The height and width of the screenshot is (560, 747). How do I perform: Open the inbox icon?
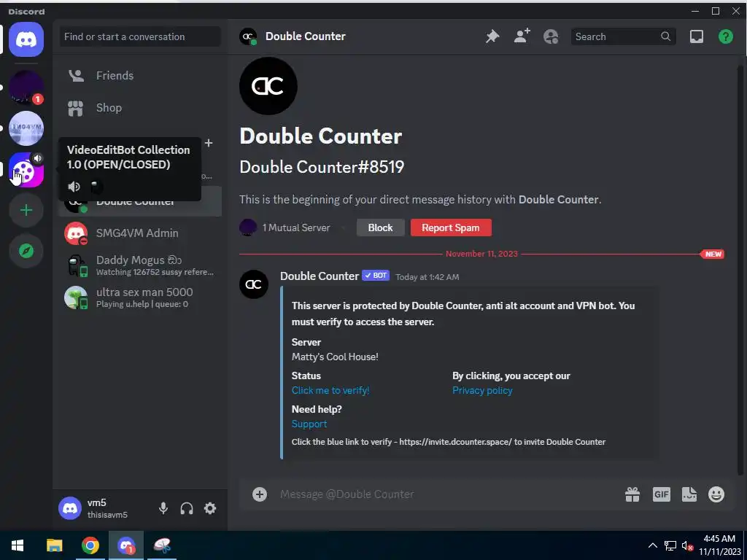(697, 36)
